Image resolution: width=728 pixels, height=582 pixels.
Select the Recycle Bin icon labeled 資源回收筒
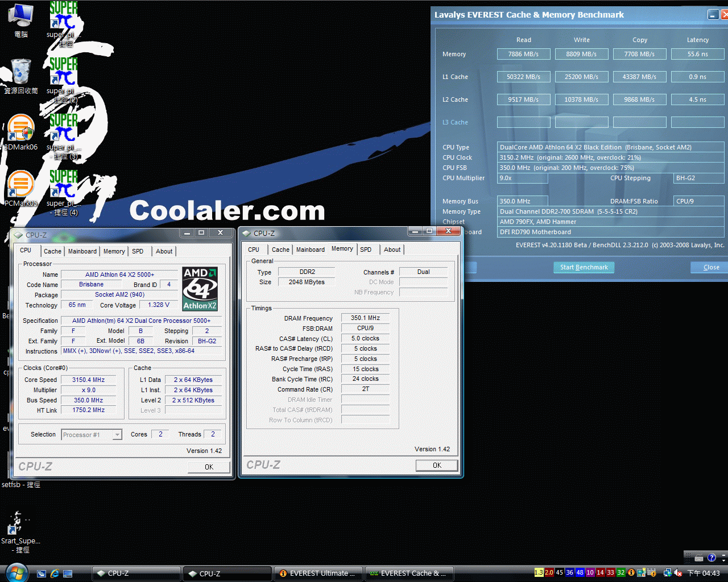point(21,76)
